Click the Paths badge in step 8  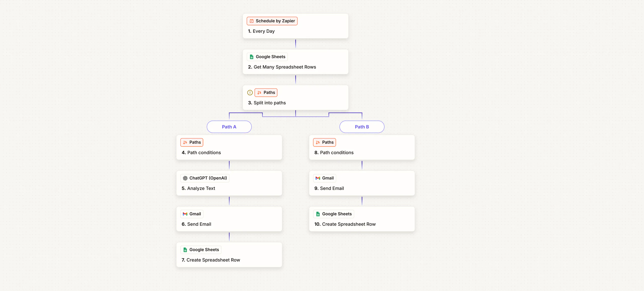click(x=325, y=142)
